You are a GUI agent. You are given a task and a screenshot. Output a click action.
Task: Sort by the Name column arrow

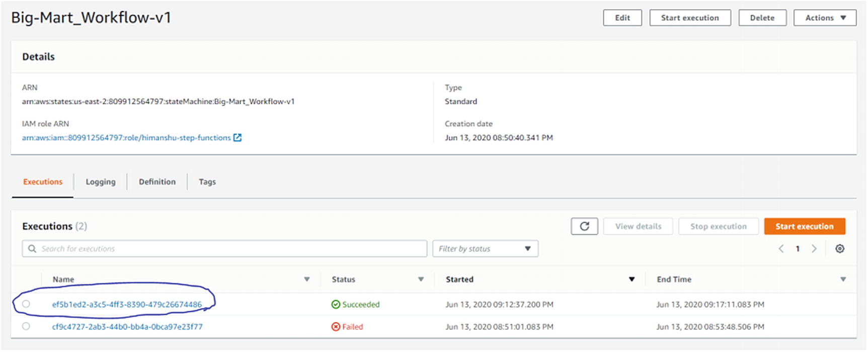[x=306, y=280]
